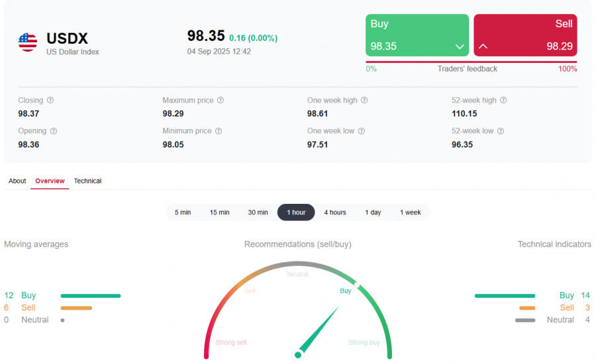This screenshot has height=364, width=596.
Task: Click the Opening value 98.36
Action: (28, 145)
